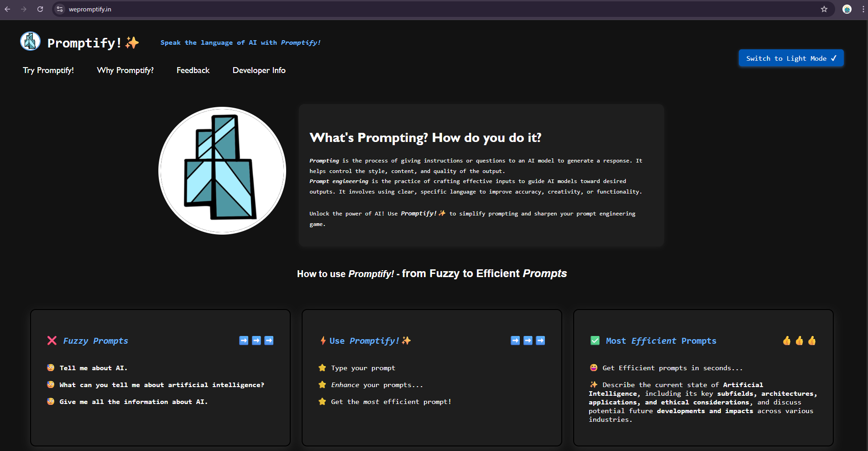
Task: Open the browser profile avatar
Action: 847,9
